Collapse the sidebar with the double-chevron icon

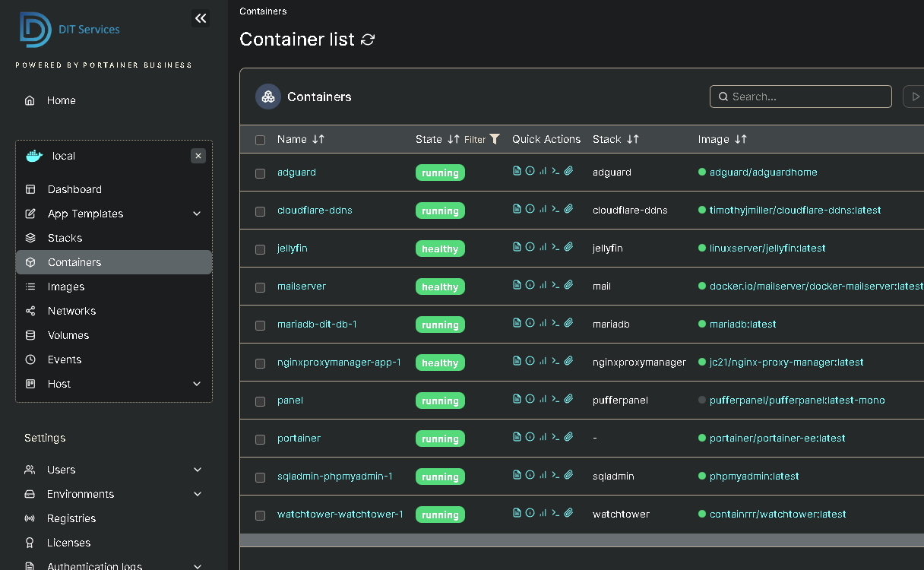(201, 18)
